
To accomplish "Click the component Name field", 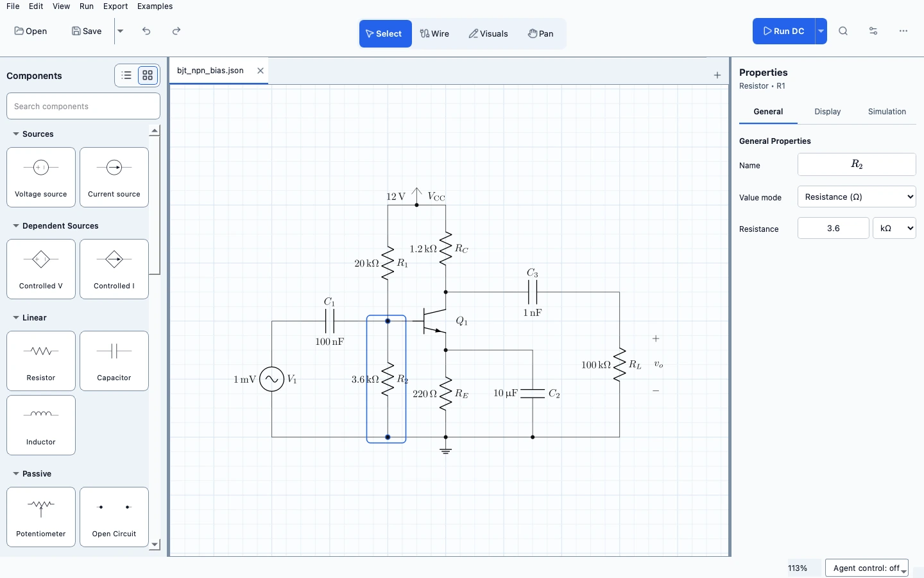I will [x=857, y=164].
